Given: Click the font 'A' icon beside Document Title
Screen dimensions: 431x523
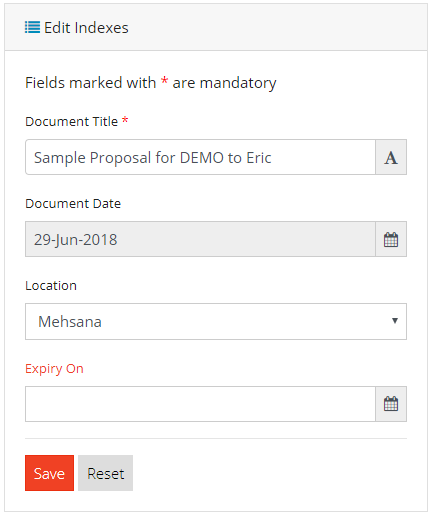Looking at the screenshot, I should pos(391,157).
